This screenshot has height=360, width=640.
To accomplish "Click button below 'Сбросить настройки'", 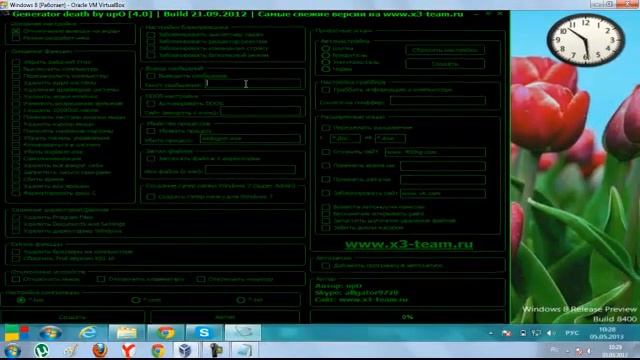I will click(445, 64).
